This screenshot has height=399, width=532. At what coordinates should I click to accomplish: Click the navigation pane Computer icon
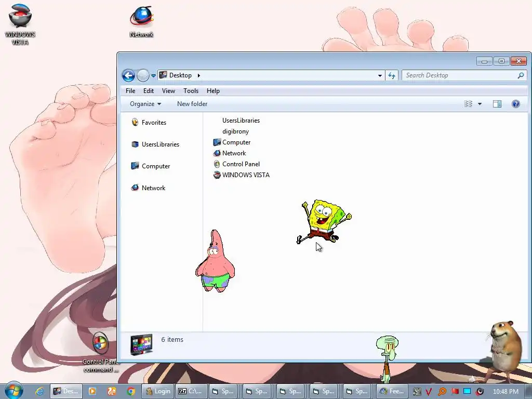pos(135,166)
